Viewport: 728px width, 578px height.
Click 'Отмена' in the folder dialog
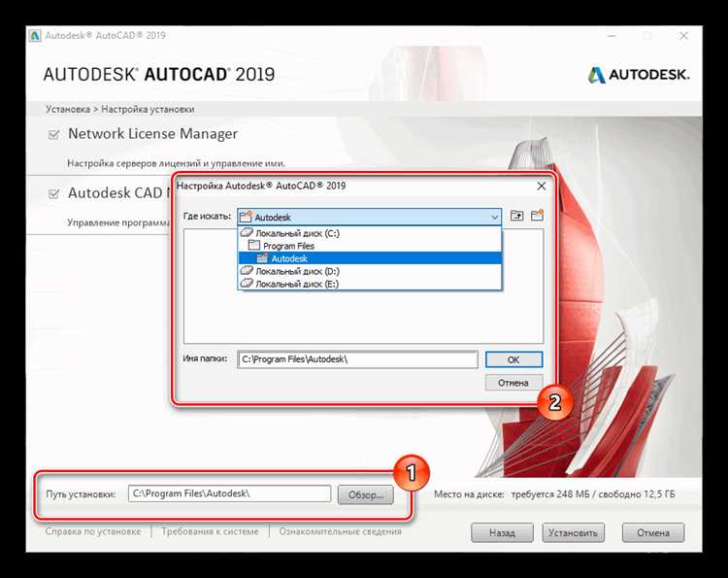coord(513,383)
